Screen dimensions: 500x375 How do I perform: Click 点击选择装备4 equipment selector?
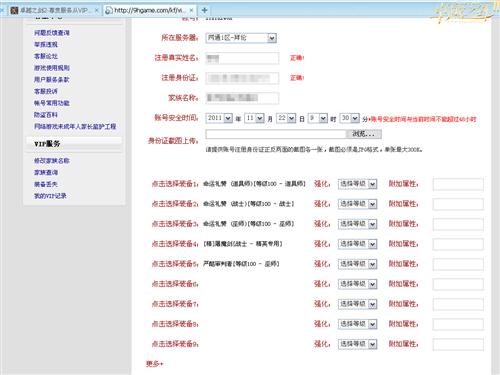click(x=175, y=244)
